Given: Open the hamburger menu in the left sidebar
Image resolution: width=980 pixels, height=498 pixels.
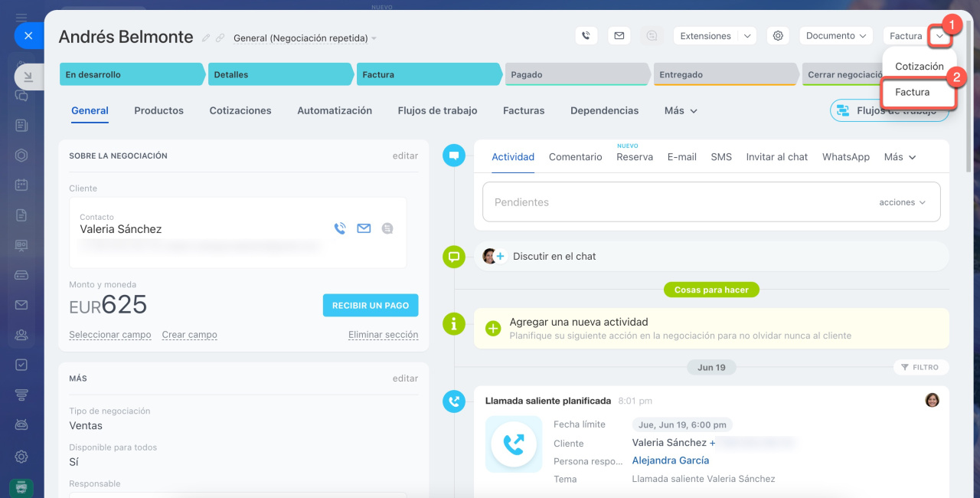Looking at the screenshot, I should click(21, 16).
